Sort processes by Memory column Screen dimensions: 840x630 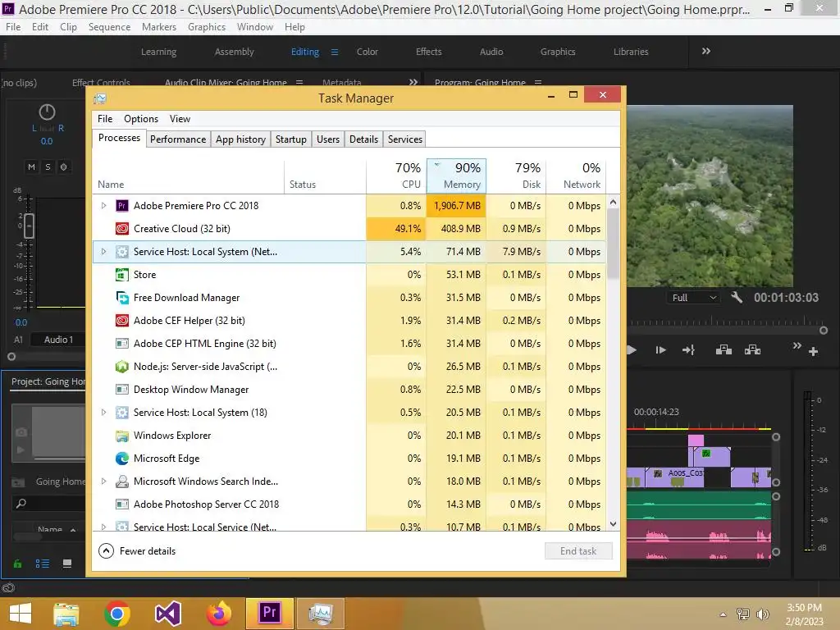click(x=456, y=176)
